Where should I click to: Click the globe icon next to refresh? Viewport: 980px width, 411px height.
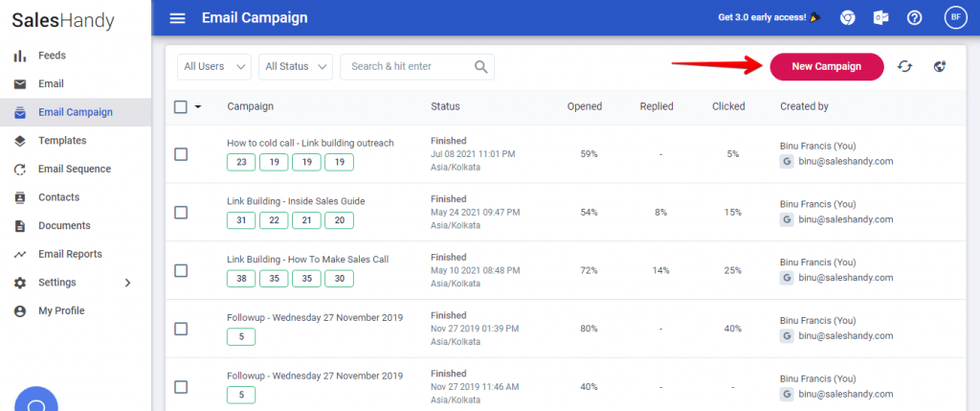pyautogui.click(x=940, y=66)
